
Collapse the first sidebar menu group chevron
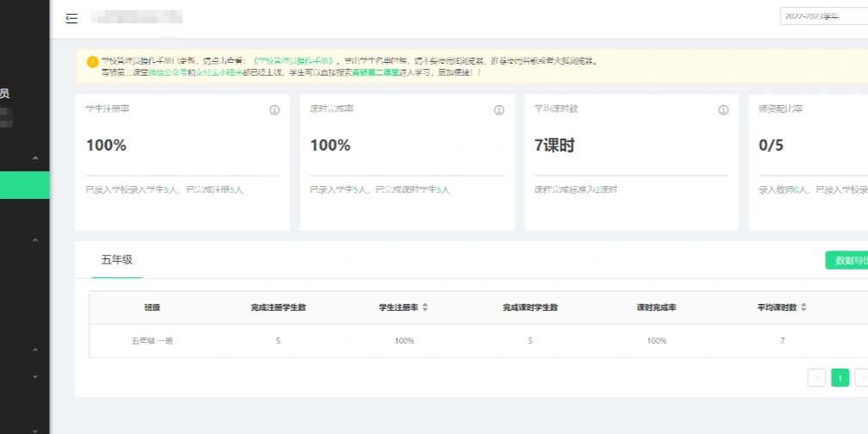[35, 158]
